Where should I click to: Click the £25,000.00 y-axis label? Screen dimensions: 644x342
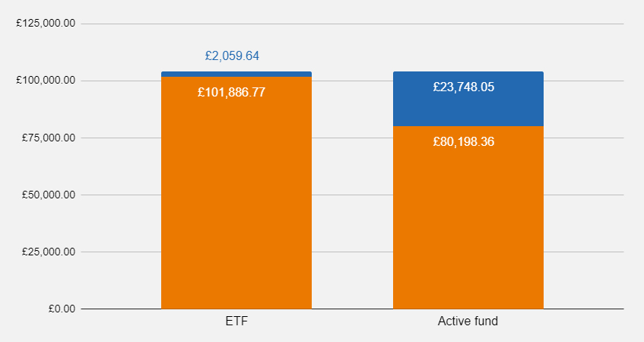48,252
